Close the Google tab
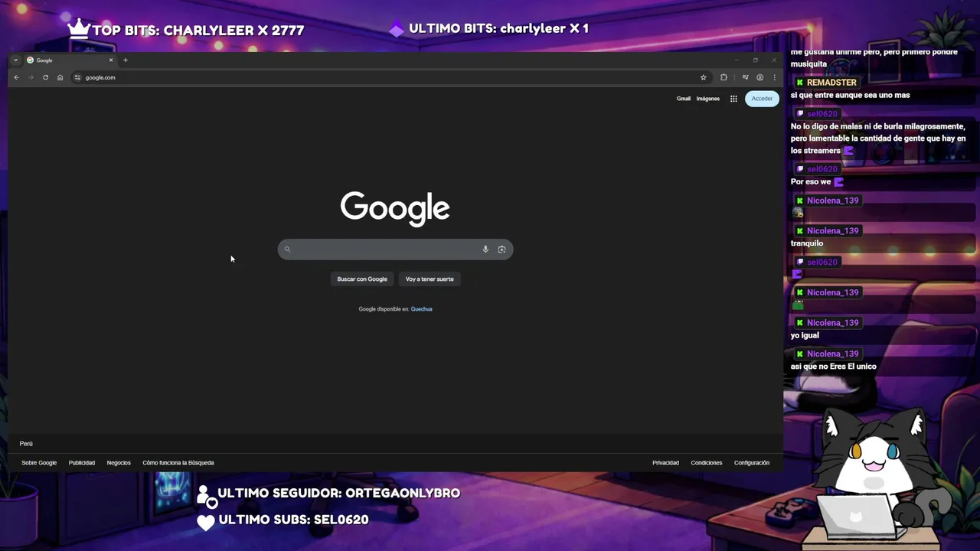This screenshot has width=980, height=551. coord(110,60)
